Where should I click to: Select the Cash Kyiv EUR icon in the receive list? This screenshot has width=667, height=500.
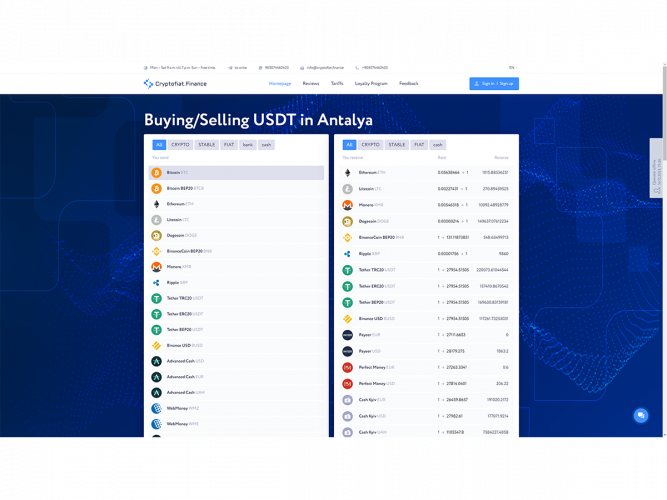coord(348,400)
